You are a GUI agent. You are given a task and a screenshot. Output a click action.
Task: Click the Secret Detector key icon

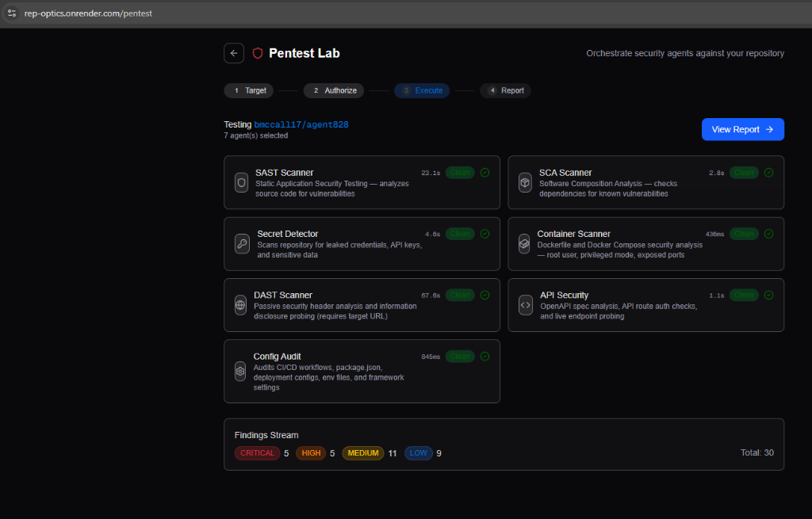[x=242, y=244]
